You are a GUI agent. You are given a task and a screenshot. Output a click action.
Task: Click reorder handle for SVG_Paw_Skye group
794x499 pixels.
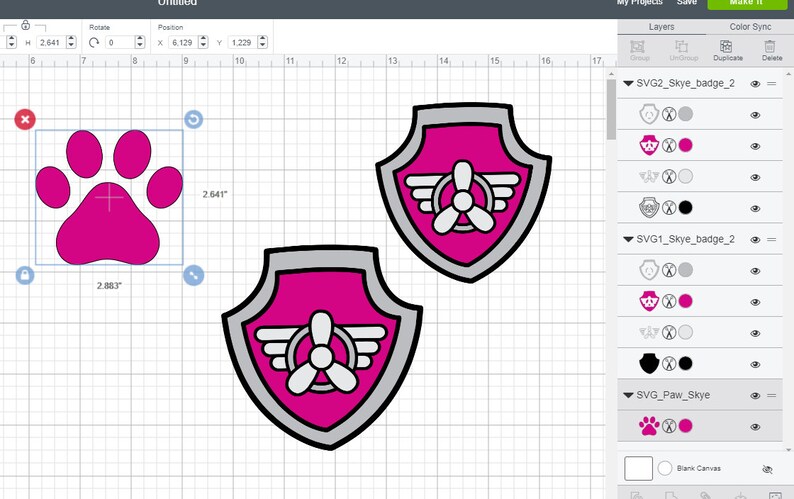pos(771,395)
